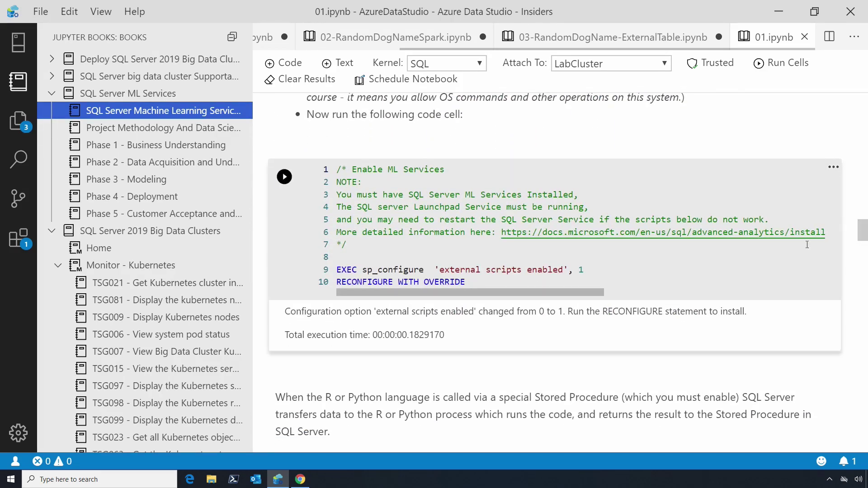Click the Type here to search box

coord(99,479)
